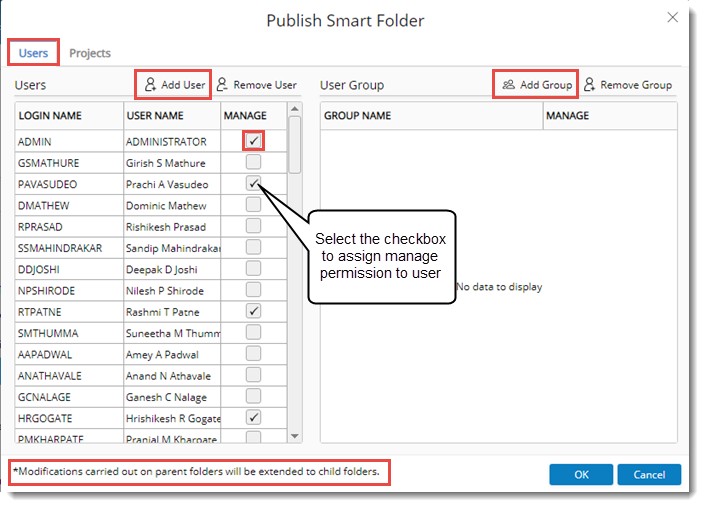
Task: Close the Publish Smart Folder dialog
Action: [x=673, y=17]
